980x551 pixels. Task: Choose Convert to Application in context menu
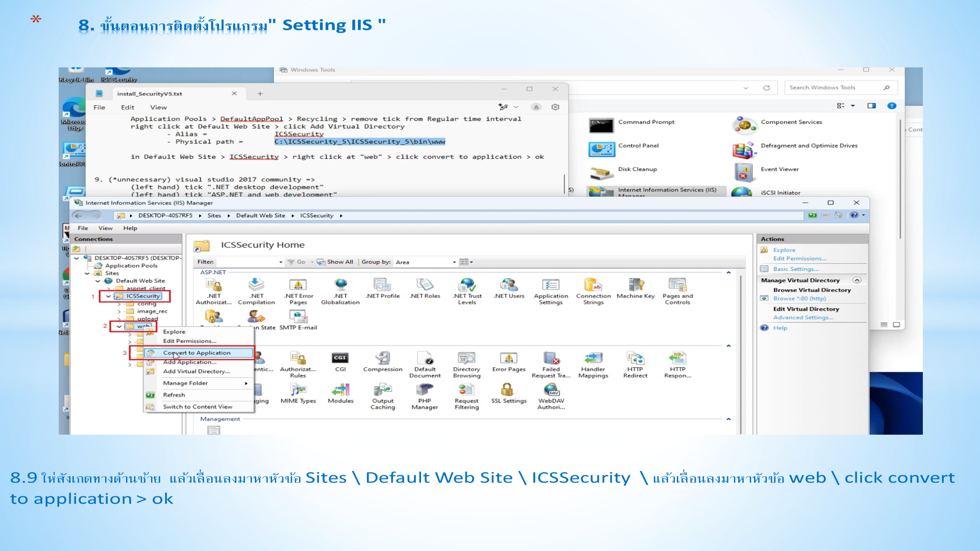coord(199,353)
